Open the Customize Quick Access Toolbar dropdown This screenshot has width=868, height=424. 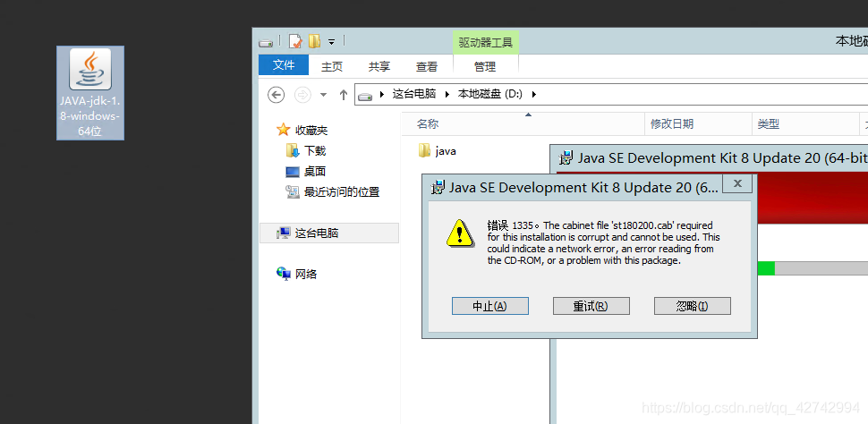332,42
